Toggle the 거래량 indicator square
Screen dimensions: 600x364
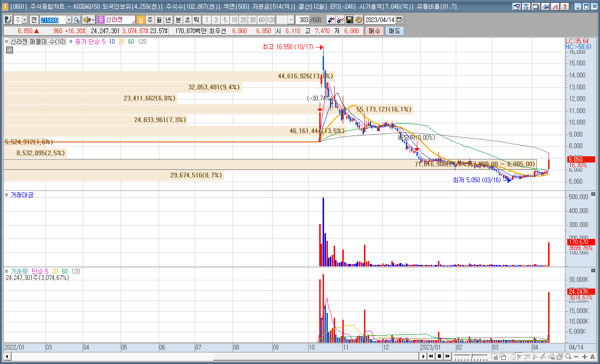coord(7,271)
